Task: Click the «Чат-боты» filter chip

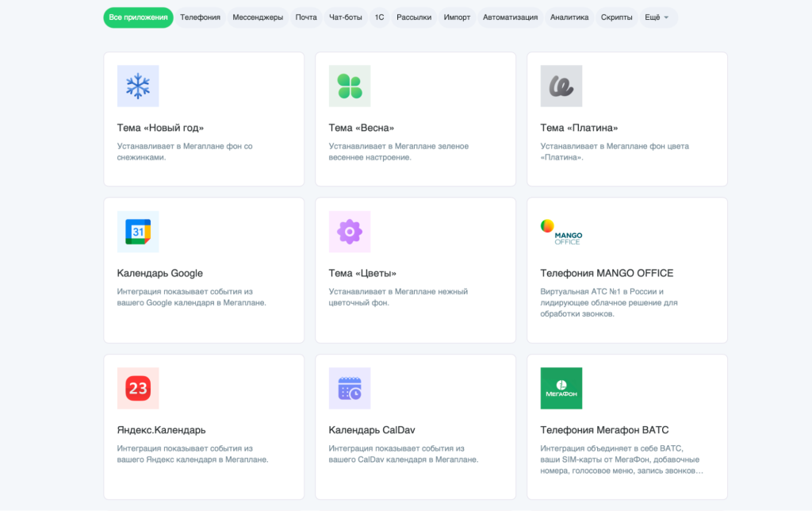Action: click(347, 17)
